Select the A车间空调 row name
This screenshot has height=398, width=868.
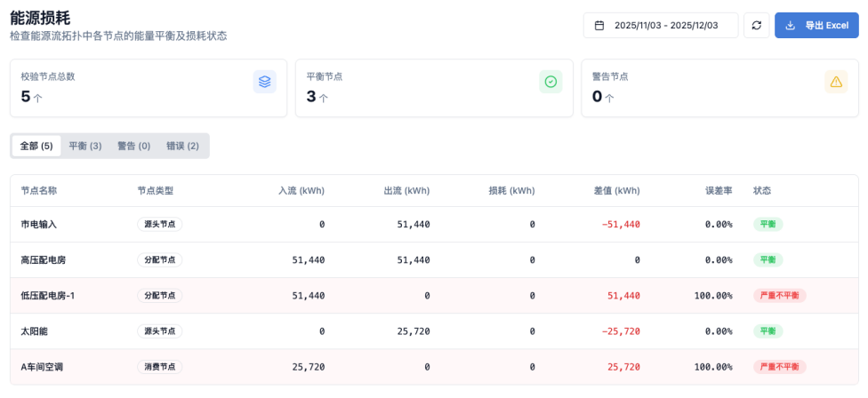coord(42,367)
